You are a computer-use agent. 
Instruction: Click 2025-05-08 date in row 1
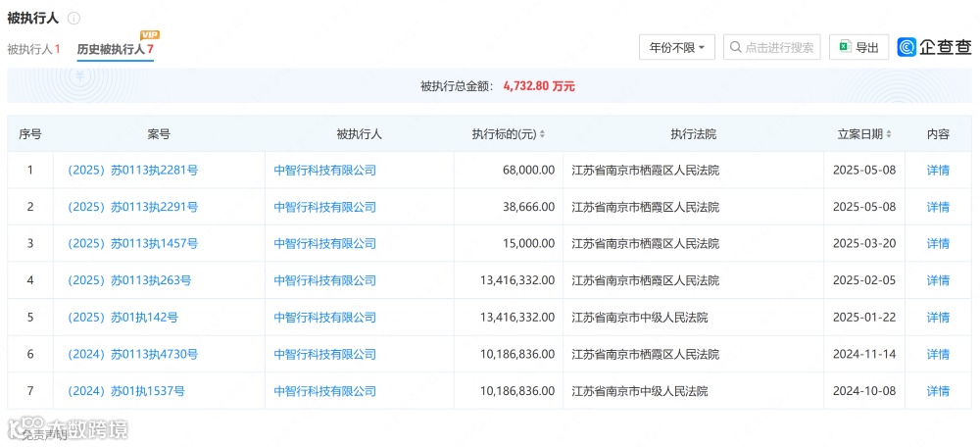[864, 170]
